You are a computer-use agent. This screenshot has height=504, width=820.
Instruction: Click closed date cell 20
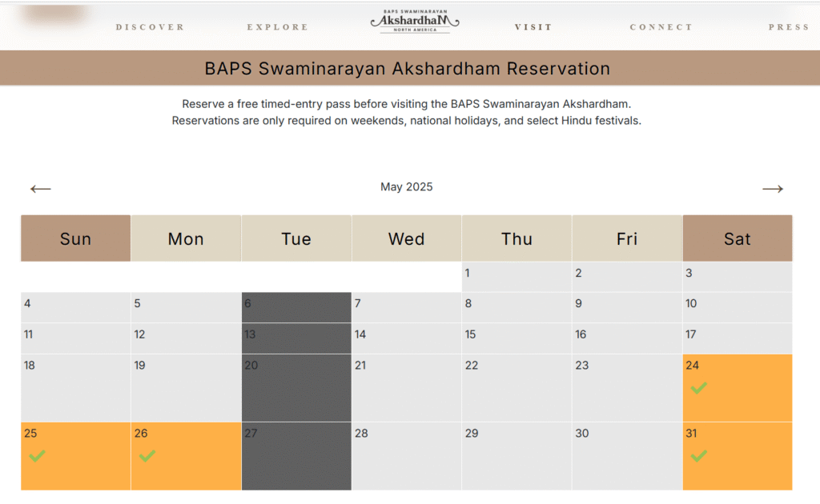(x=296, y=388)
